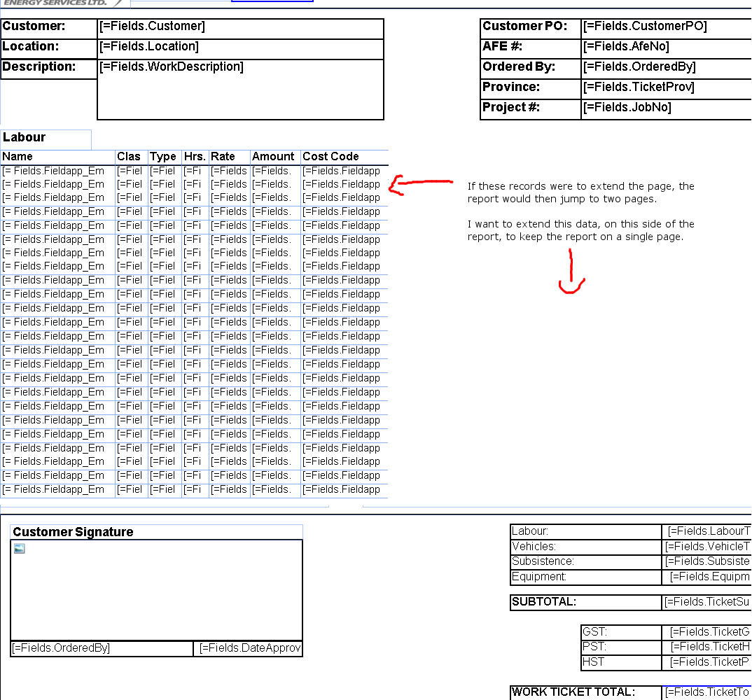
Task: Click the [=Fields.LabourT total field
Action: pyautogui.click(x=706, y=532)
